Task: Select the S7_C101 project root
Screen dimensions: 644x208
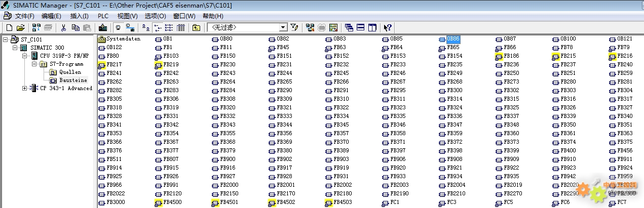Action: [31, 39]
